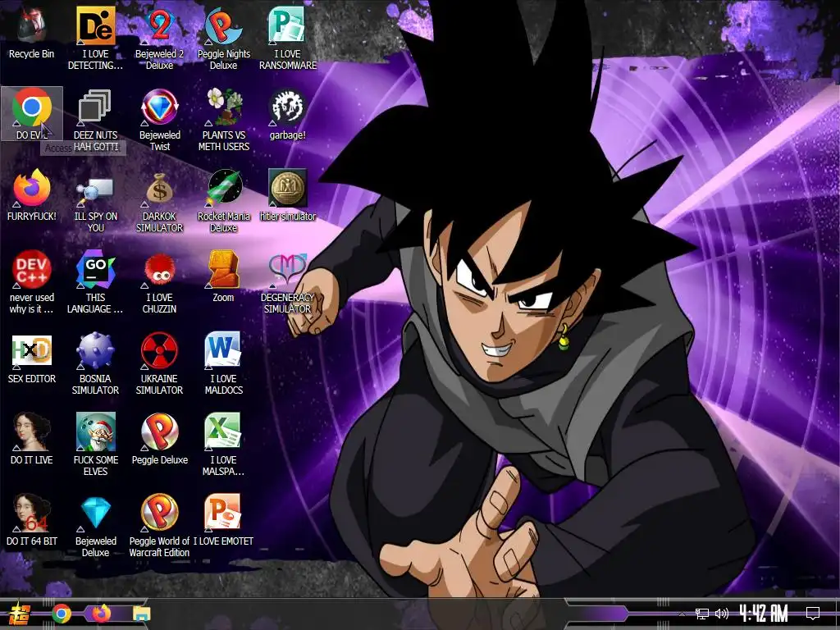Select the Publisher 'I LOVE RANSOMWARE' shortcut
This screenshot has height=630, width=840.
[288, 39]
